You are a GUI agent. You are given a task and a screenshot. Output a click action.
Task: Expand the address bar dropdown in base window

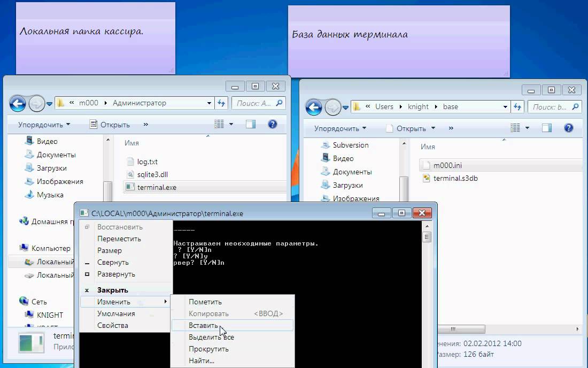(506, 107)
